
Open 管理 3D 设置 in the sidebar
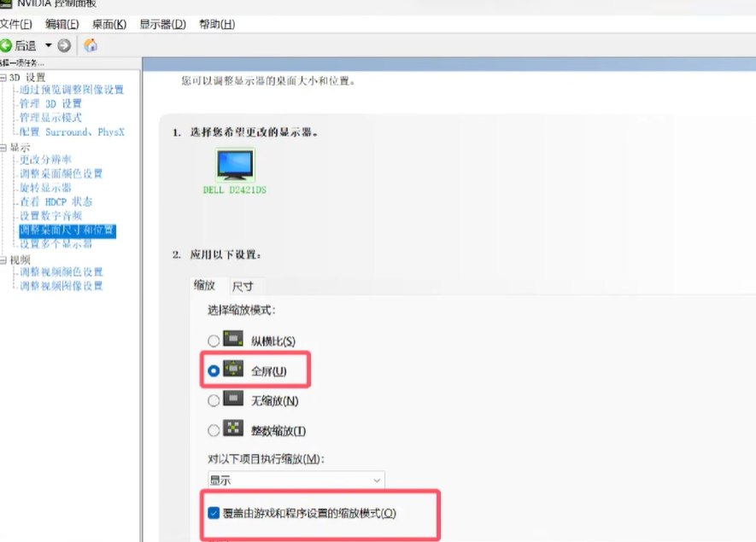[51, 103]
